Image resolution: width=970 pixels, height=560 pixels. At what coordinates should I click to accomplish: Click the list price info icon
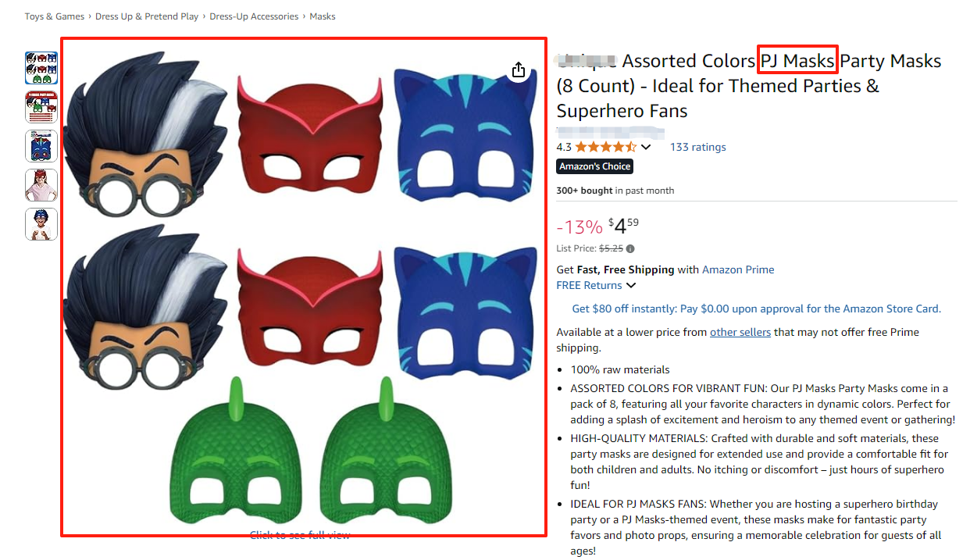point(630,249)
